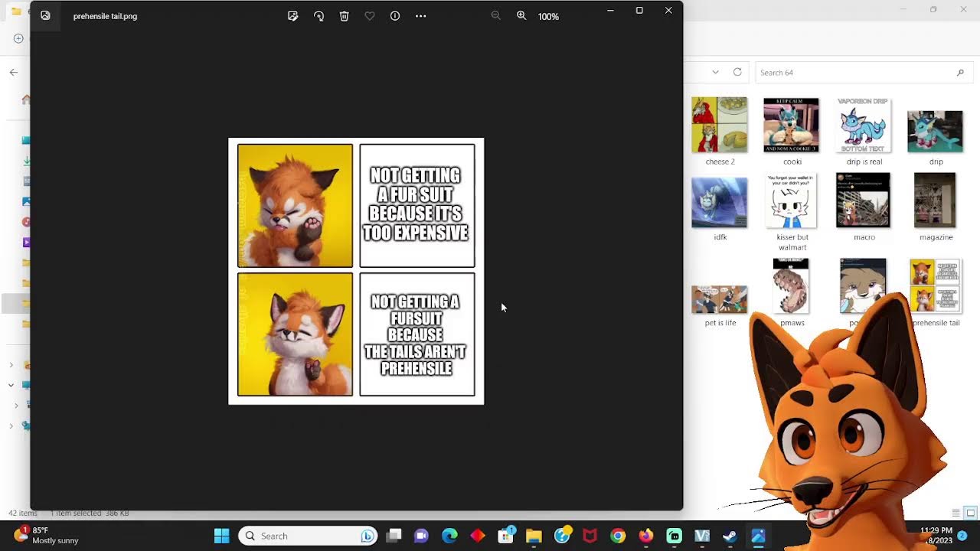The height and width of the screenshot is (551, 980).
Task: Click the displayed fox meme image
Action: click(356, 271)
